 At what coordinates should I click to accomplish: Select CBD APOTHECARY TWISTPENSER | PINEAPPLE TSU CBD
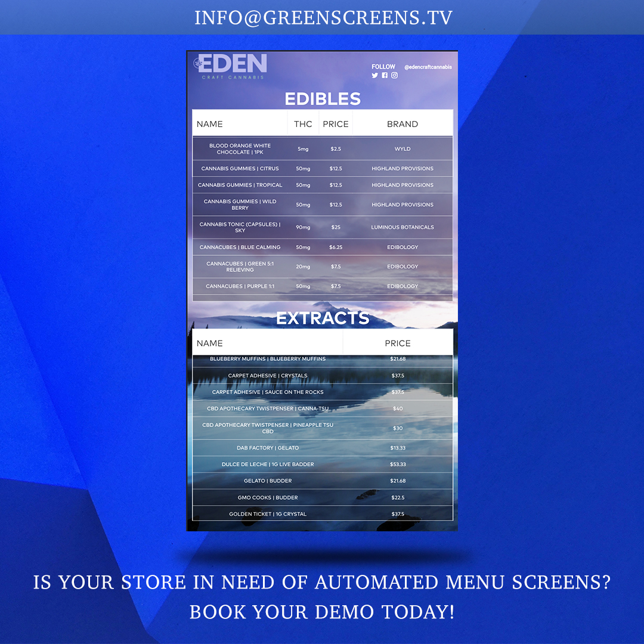click(x=323, y=428)
